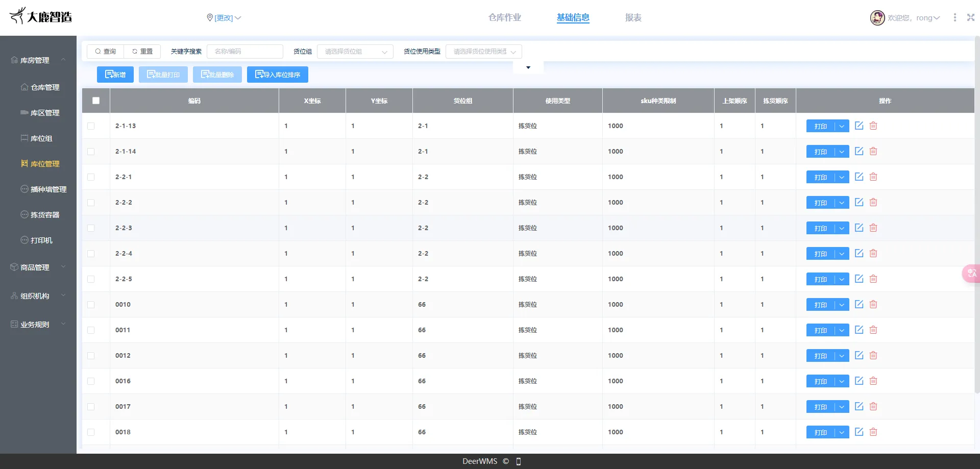Focus the 名称/编码 keyword search field
Viewport: 980px width, 469px height.
pyautogui.click(x=245, y=52)
